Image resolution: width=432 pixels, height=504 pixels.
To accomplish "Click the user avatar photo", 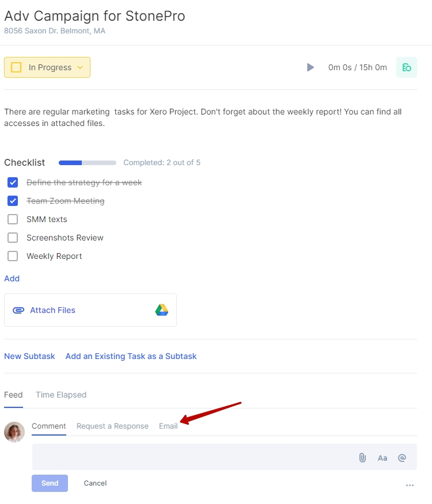I will click(x=14, y=432).
